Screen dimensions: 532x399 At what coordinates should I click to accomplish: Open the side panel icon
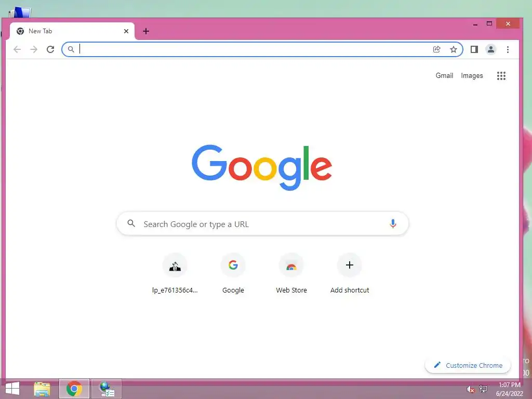[474, 49]
